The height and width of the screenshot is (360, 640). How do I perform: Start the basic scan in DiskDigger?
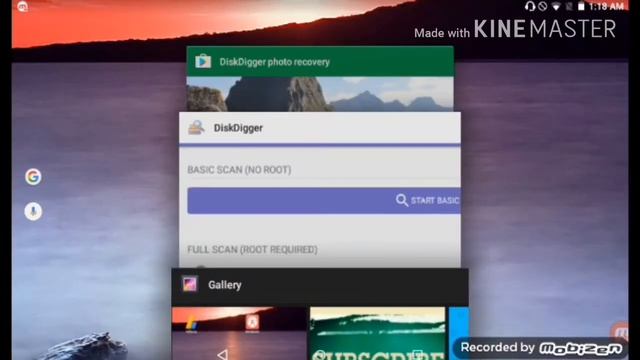tap(324, 200)
